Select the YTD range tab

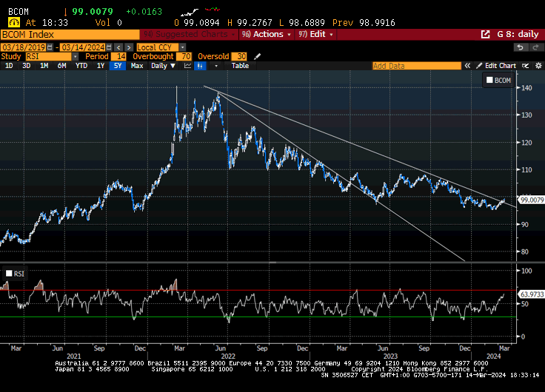click(x=81, y=66)
